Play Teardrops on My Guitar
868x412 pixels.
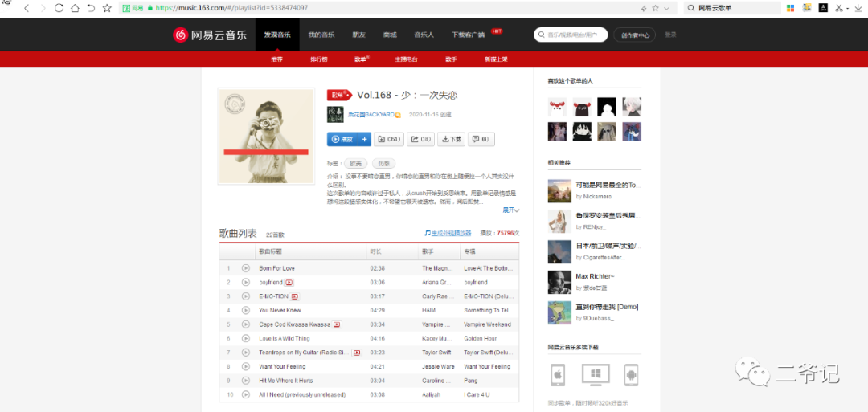pyautogui.click(x=246, y=353)
